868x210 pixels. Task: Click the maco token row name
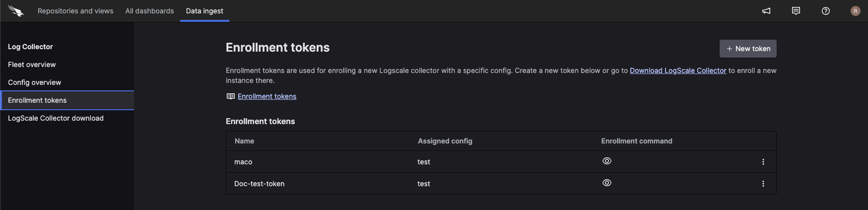(243, 162)
